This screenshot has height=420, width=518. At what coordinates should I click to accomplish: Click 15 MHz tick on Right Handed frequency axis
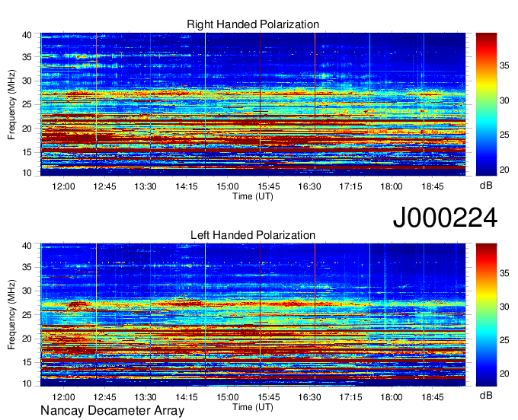coord(27,152)
